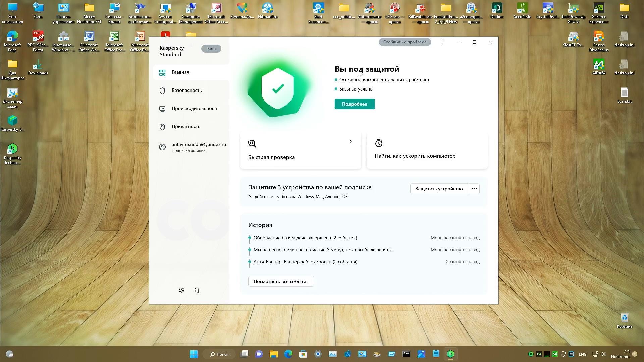Click the quick scan magnifier icon
This screenshot has width=644, height=362.
click(x=252, y=144)
